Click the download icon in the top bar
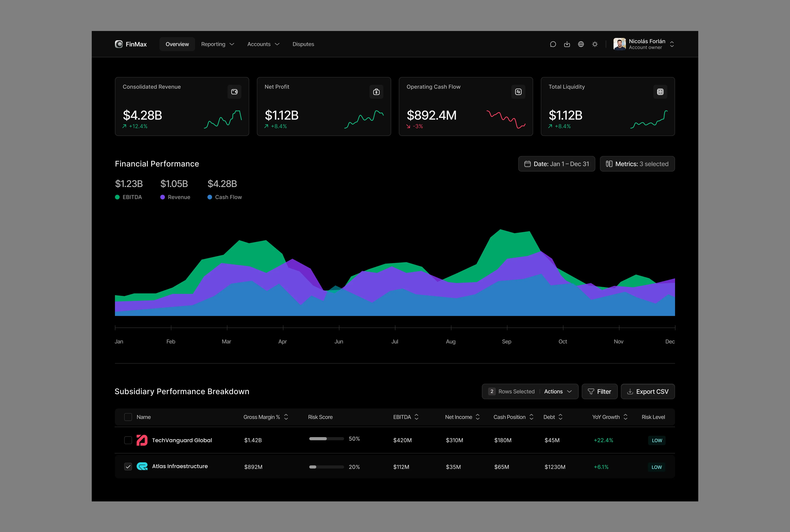 coord(567,44)
